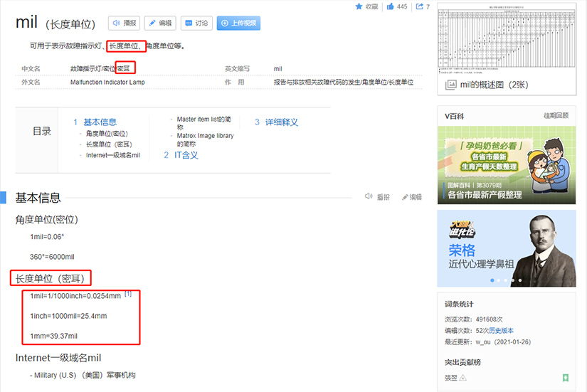Open the 讨论 discussion button
The height and width of the screenshot is (392, 587).
pos(196,23)
